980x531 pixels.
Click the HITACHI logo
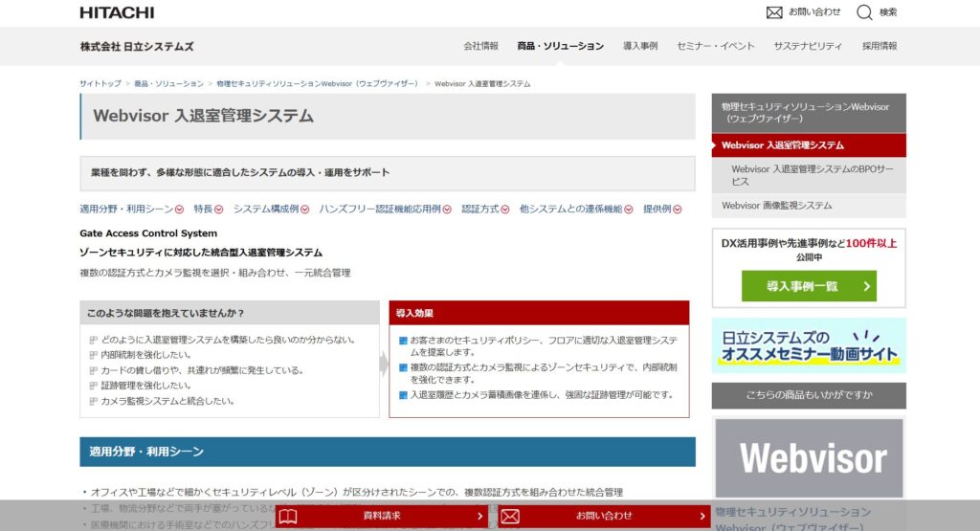(x=117, y=12)
